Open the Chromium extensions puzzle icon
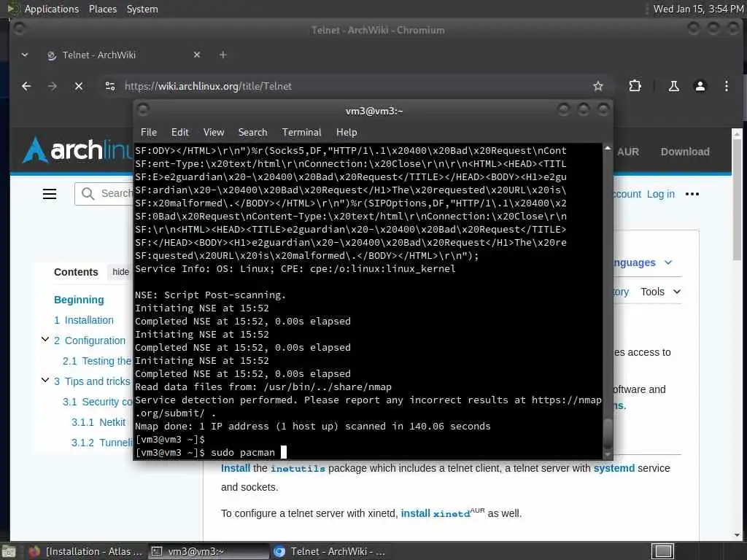This screenshot has width=747, height=560. coord(635,86)
